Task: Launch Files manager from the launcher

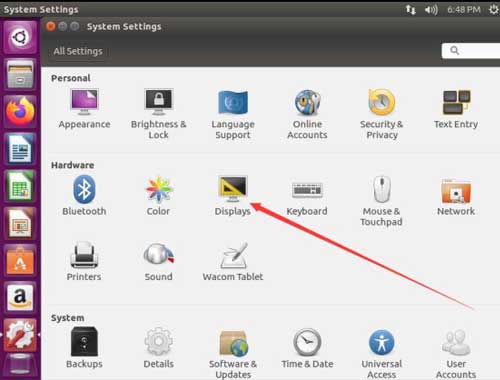Action: click(x=20, y=74)
